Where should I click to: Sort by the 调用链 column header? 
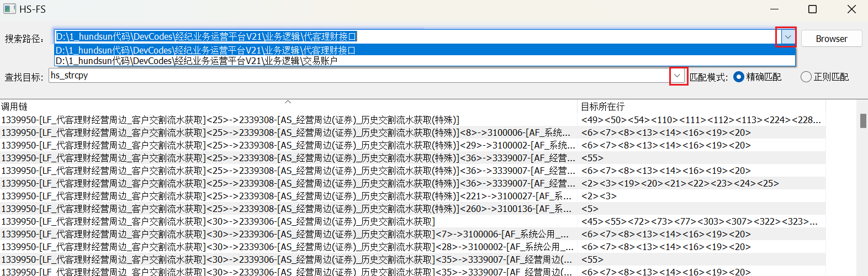point(287,107)
